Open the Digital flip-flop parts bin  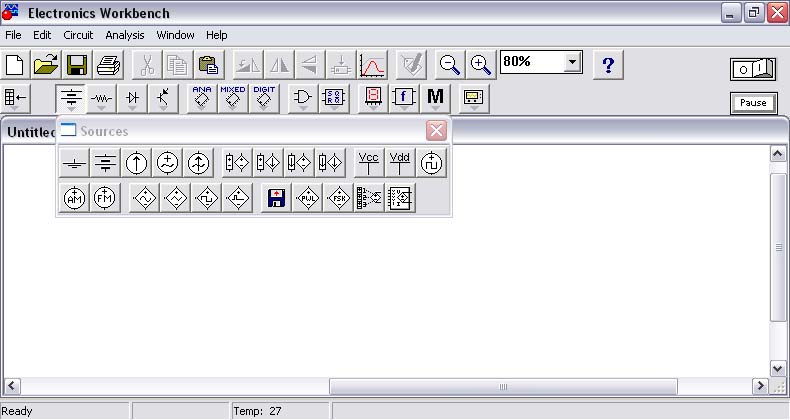pyautogui.click(x=334, y=98)
